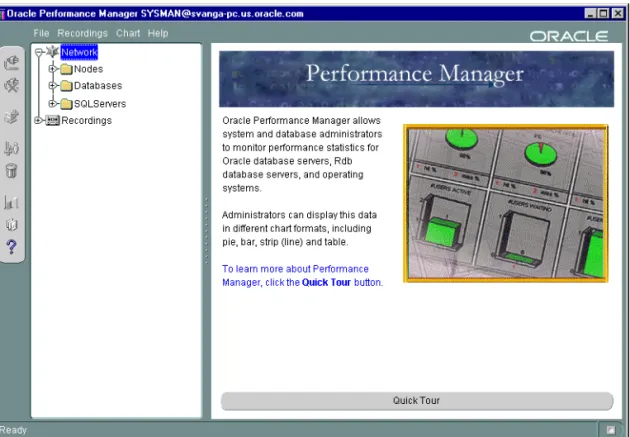The image size is (630, 437).
Task: Click the pane splitter dotted handle
Action: click(x=207, y=231)
